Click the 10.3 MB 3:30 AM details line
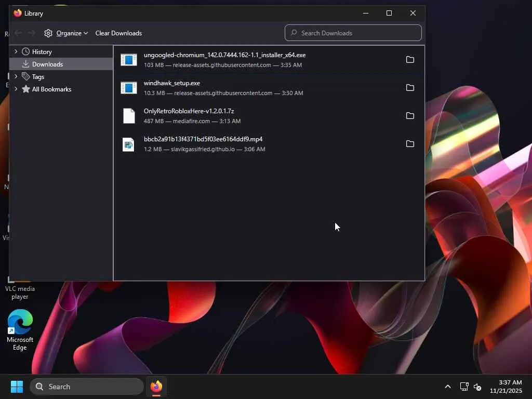This screenshot has height=399, width=532. click(x=223, y=93)
